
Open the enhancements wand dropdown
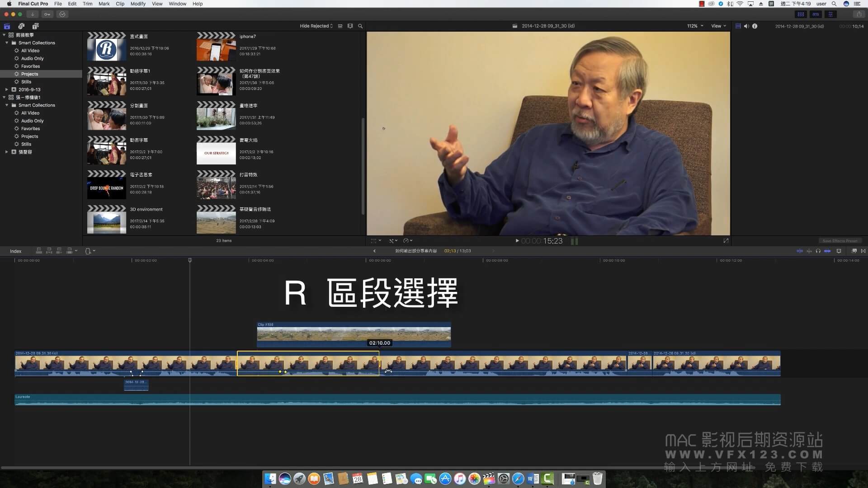393,241
